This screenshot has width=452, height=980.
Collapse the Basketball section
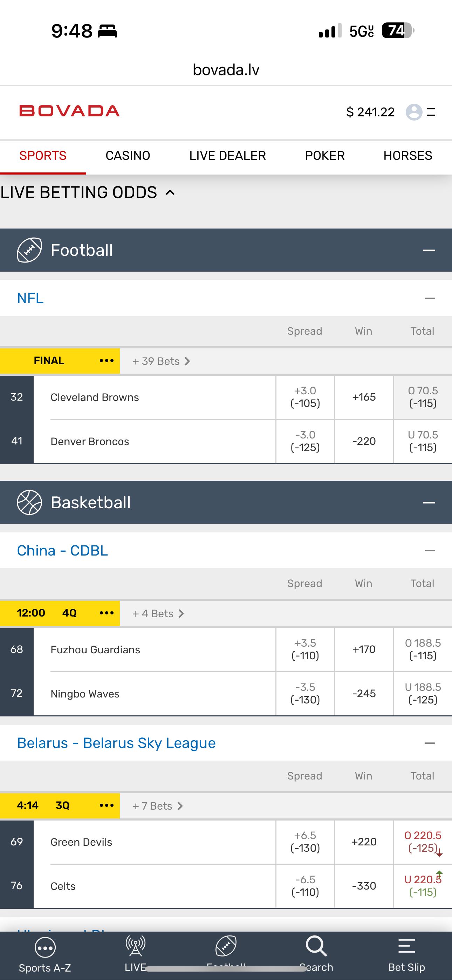pyautogui.click(x=429, y=503)
